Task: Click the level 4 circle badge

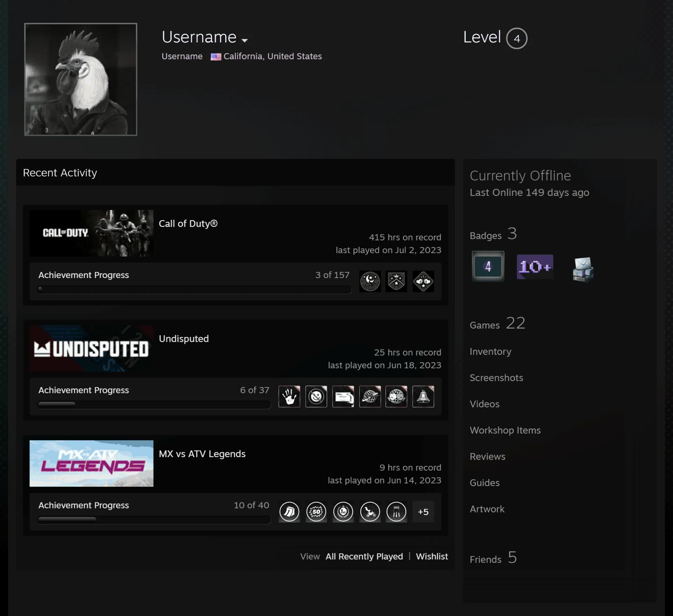Action: [x=517, y=38]
